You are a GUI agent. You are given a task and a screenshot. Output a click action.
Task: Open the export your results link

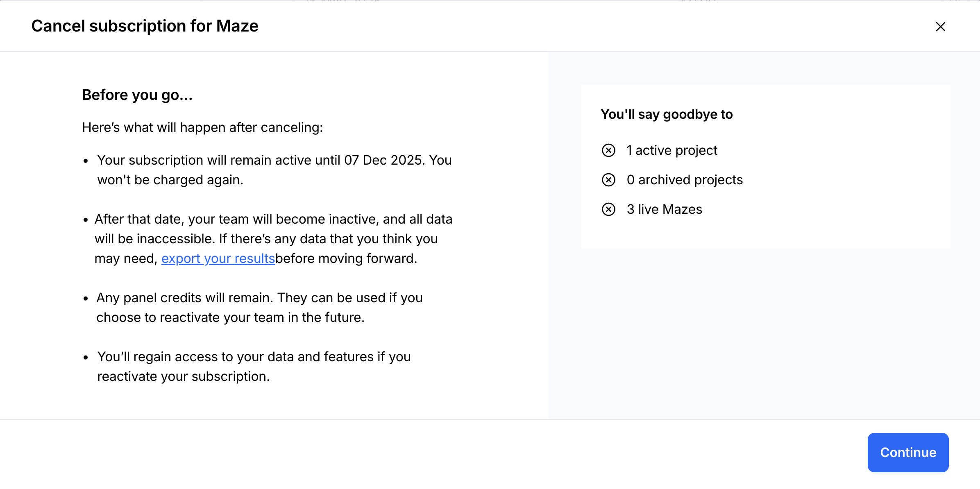point(218,258)
